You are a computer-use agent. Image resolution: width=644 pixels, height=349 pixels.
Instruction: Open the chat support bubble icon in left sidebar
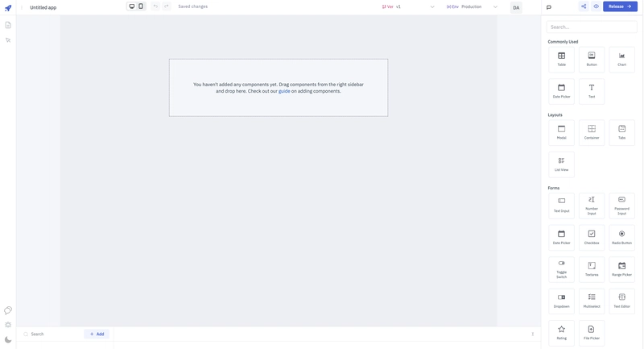[x=8, y=310]
